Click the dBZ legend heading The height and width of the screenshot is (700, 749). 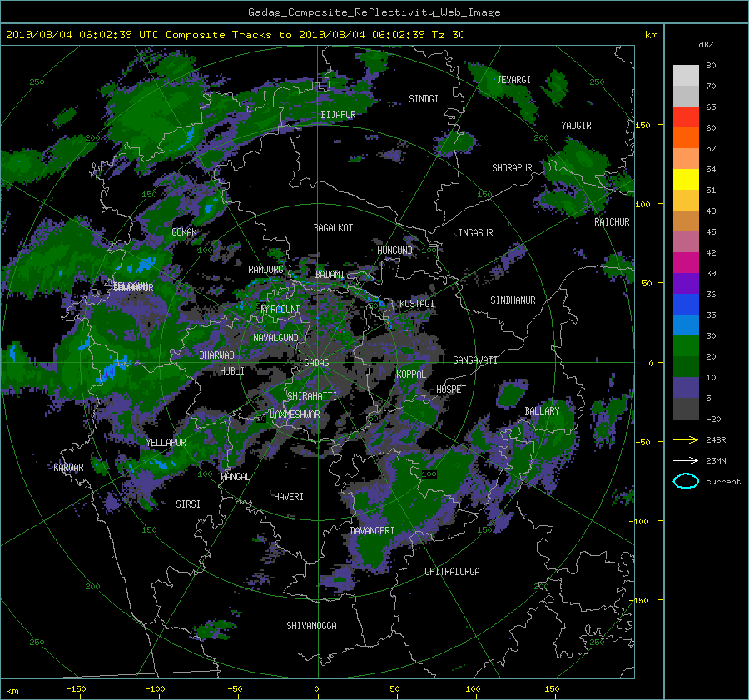pos(706,45)
